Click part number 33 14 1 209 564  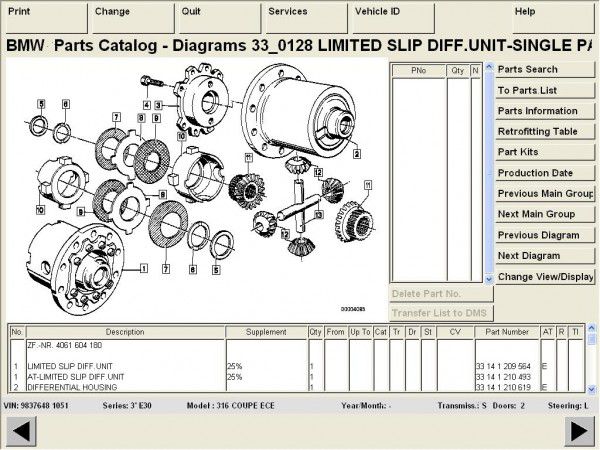pyautogui.click(x=503, y=366)
